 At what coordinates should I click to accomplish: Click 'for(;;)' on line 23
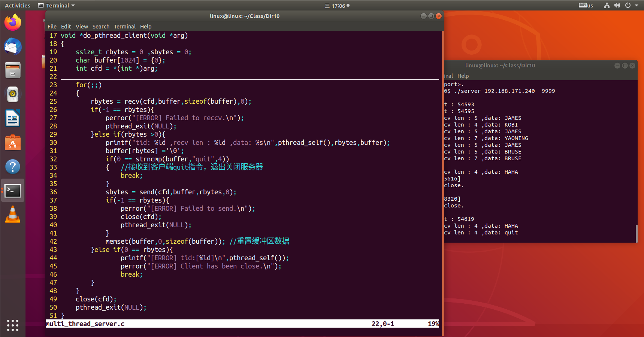click(x=89, y=85)
